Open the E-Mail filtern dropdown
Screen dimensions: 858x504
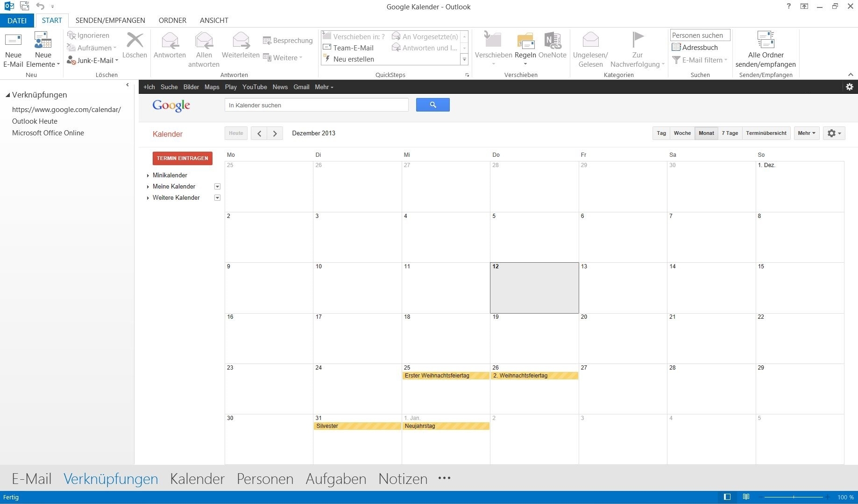(700, 60)
